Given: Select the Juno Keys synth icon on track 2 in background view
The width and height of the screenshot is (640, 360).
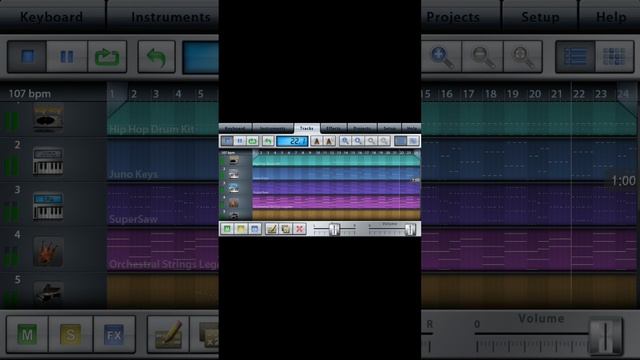Looking at the screenshot, I should point(48,162).
